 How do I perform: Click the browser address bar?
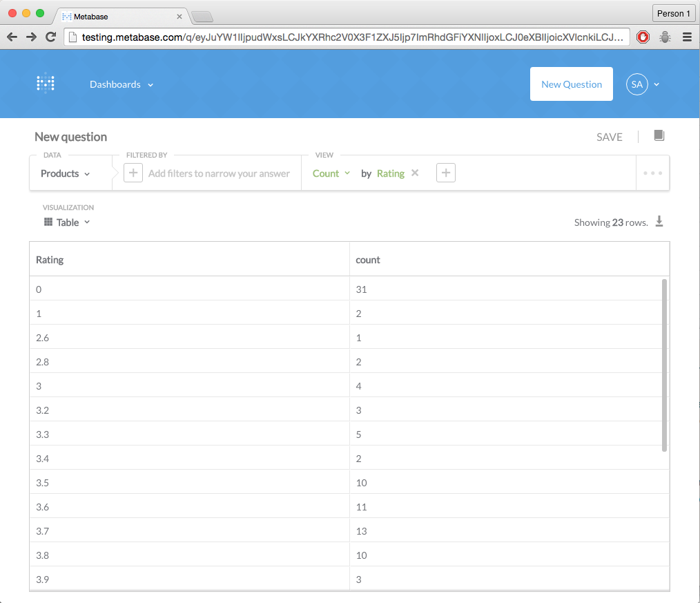345,37
